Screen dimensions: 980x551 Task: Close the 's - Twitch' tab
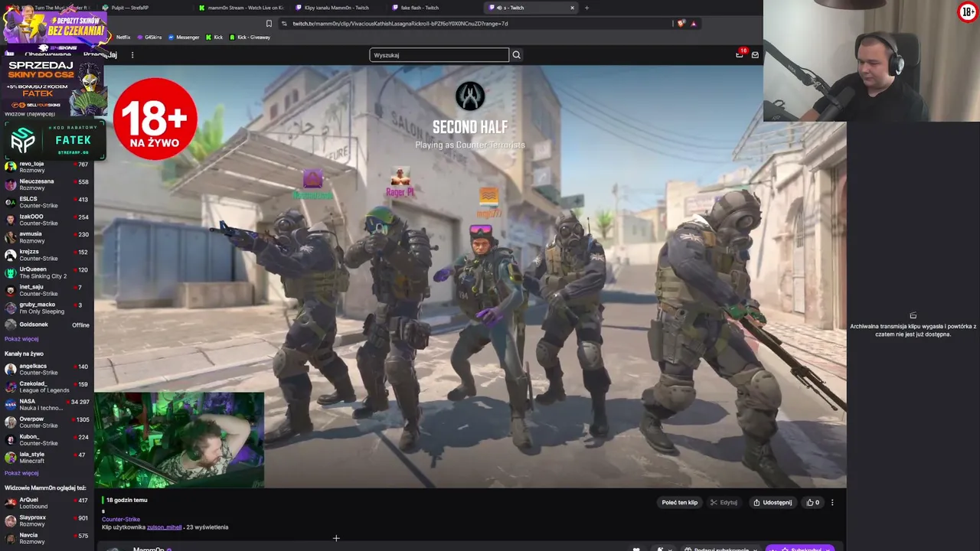pos(572,8)
